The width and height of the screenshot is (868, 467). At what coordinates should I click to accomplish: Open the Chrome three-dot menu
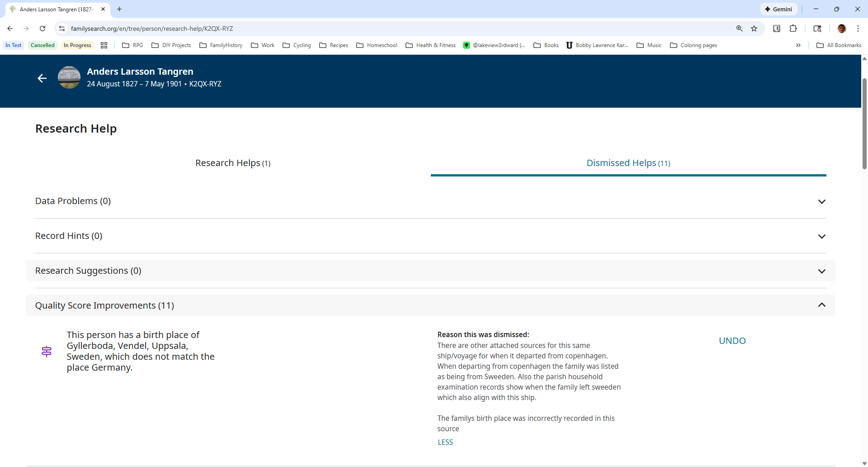pos(858,29)
